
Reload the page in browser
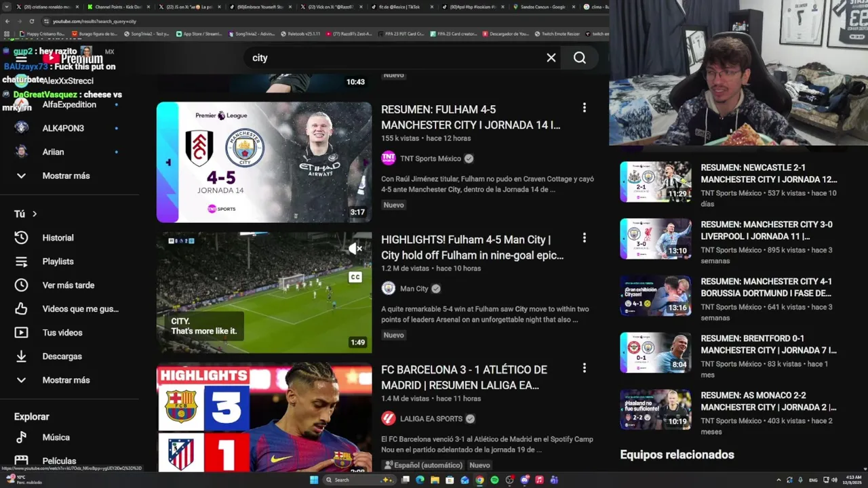click(x=31, y=22)
